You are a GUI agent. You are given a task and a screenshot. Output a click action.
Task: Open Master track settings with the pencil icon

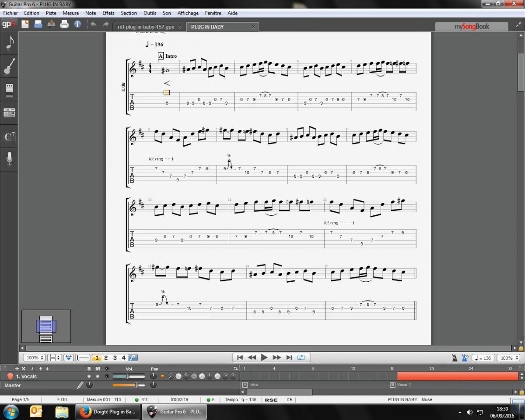coord(80,385)
